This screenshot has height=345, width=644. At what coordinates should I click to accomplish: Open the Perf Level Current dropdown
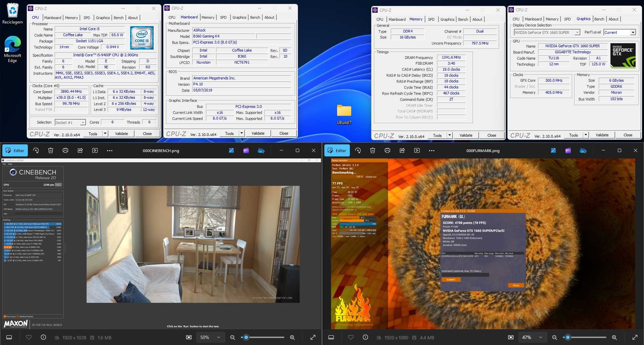click(620, 32)
